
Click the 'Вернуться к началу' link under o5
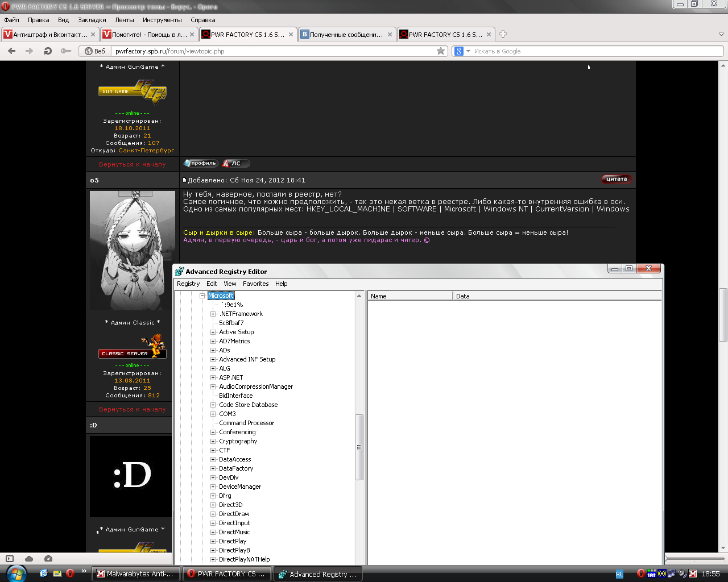click(x=132, y=409)
